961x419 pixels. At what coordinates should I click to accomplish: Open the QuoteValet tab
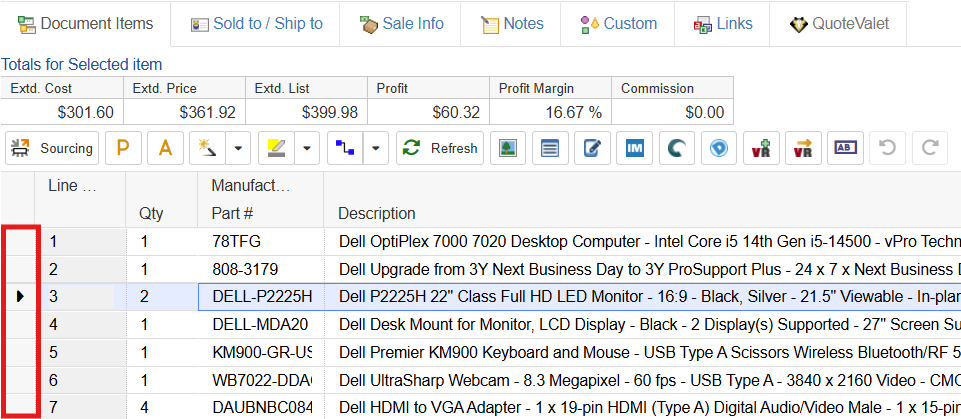click(x=838, y=23)
